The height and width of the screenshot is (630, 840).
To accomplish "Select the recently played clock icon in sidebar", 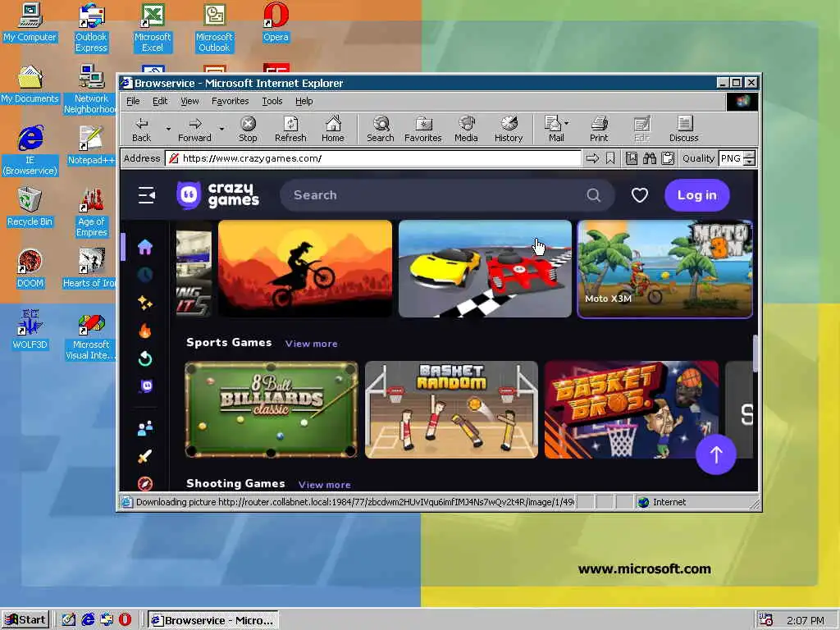I will [x=145, y=275].
